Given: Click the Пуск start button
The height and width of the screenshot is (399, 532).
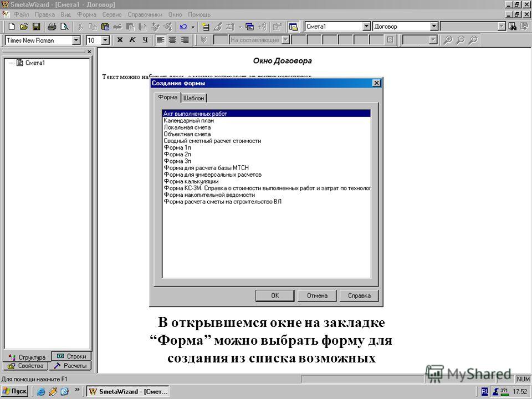Looking at the screenshot, I should tap(14, 391).
